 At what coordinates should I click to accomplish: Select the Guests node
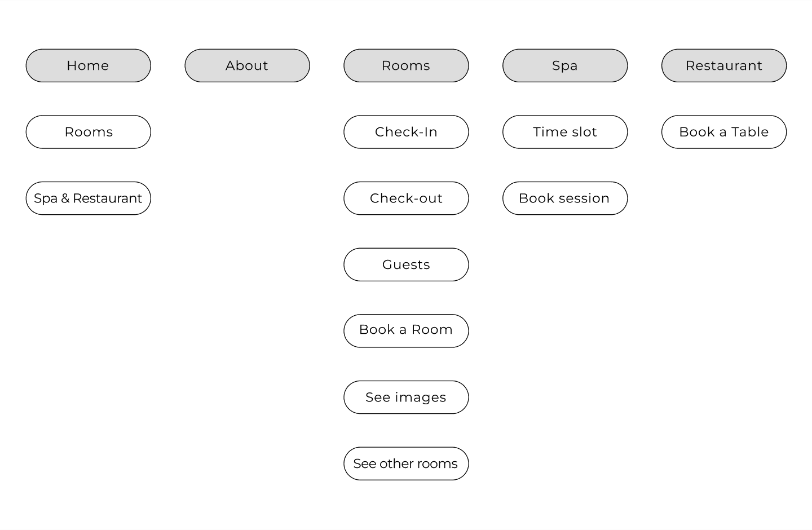(x=406, y=264)
